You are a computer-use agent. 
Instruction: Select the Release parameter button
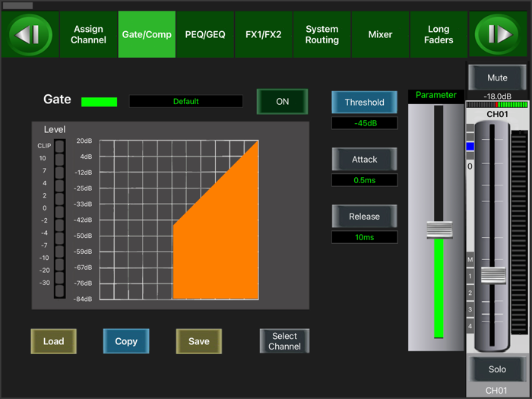pyautogui.click(x=364, y=216)
